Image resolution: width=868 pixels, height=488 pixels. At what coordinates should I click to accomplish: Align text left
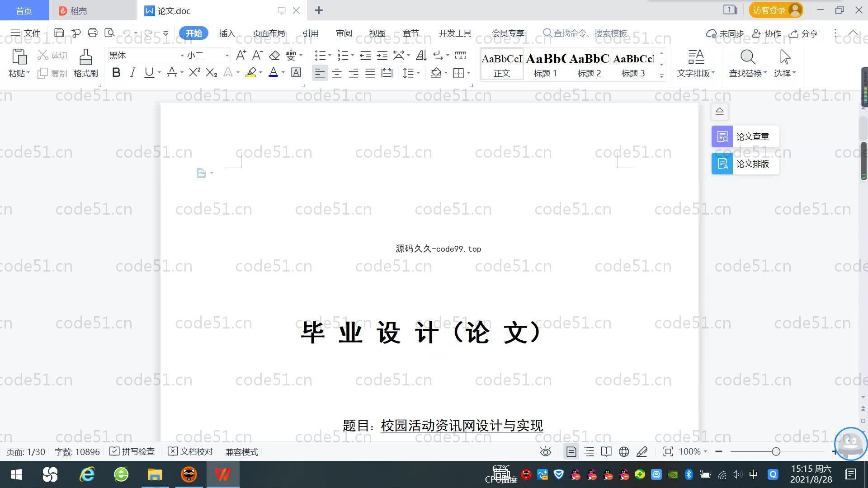320,73
